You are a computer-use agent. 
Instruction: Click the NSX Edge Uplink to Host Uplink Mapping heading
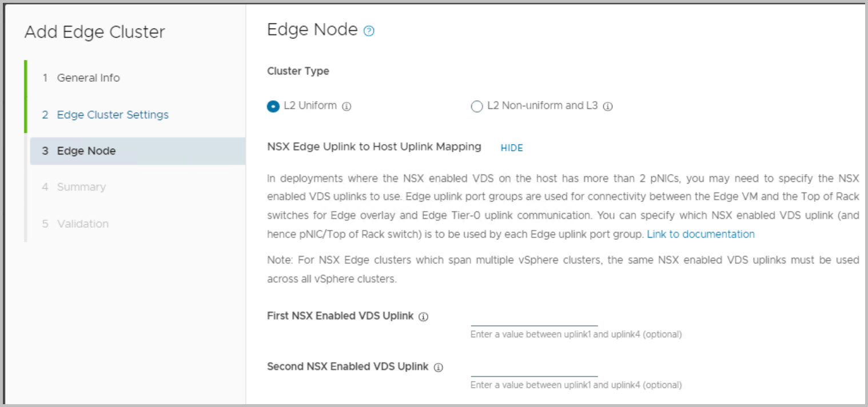point(374,147)
